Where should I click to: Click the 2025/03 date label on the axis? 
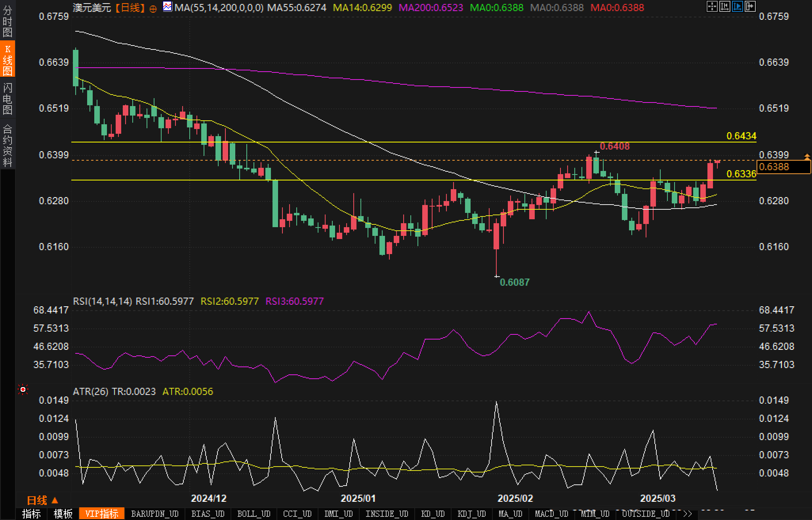[x=658, y=498]
